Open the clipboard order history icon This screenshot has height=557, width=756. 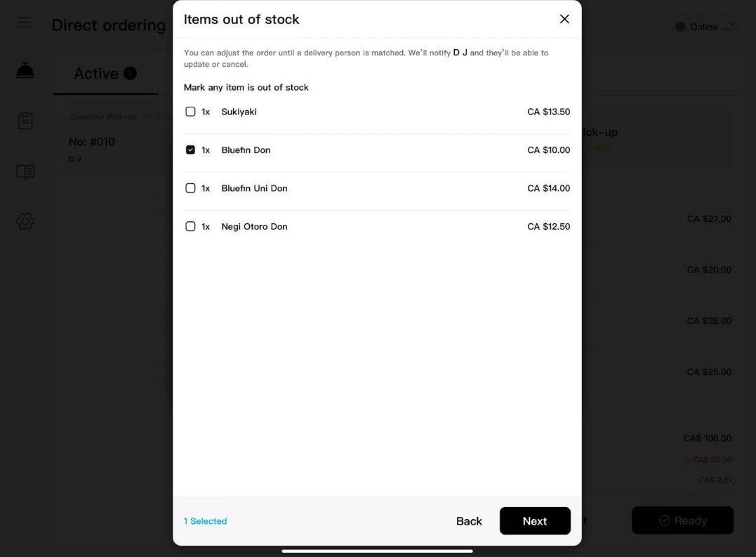(x=25, y=121)
